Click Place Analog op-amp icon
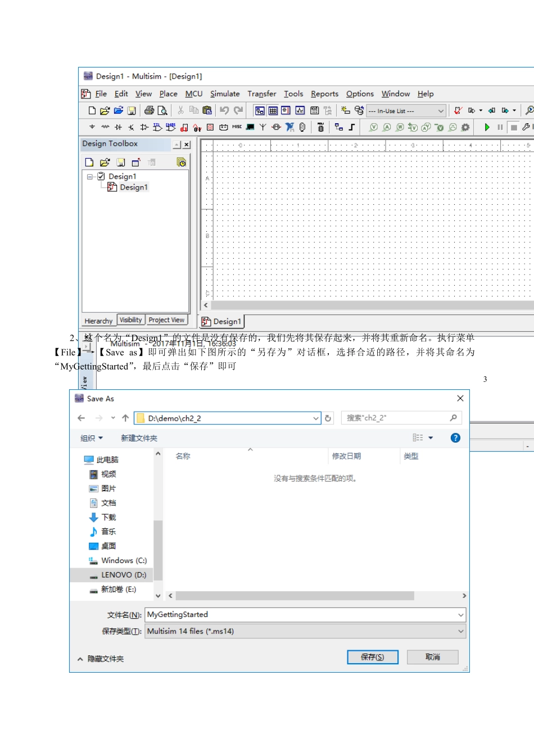This screenshot has height=756, width=534. click(144, 128)
